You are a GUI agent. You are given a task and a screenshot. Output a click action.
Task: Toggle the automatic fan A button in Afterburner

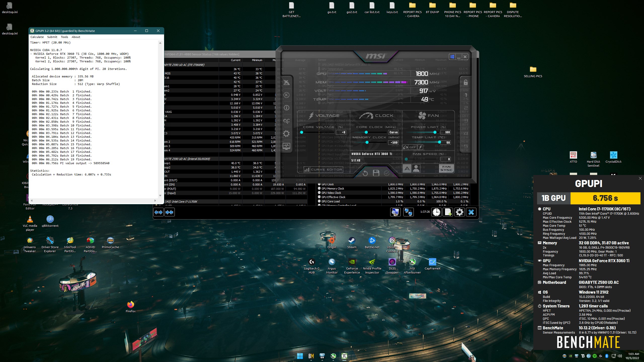pyautogui.click(x=407, y=168)
